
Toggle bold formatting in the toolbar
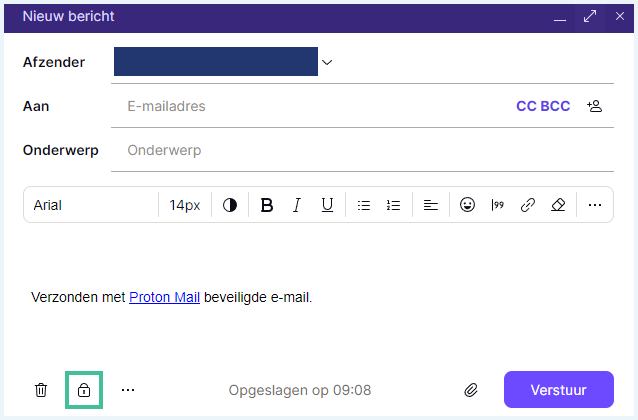click(x=267, y=205)
